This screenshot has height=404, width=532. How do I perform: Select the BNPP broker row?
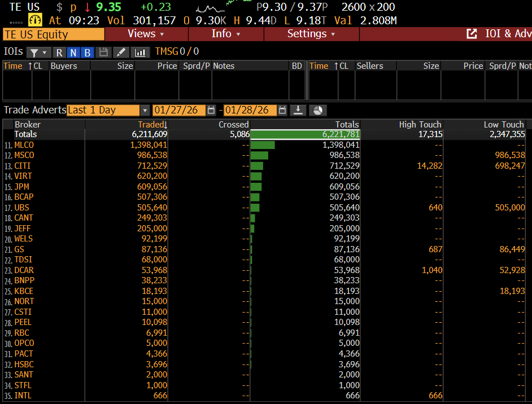click(265, 280)
